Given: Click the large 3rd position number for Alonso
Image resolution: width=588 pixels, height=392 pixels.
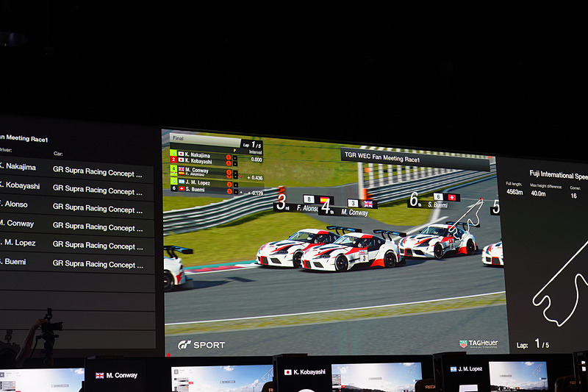Looking at the screenshot, I should 282,202.
